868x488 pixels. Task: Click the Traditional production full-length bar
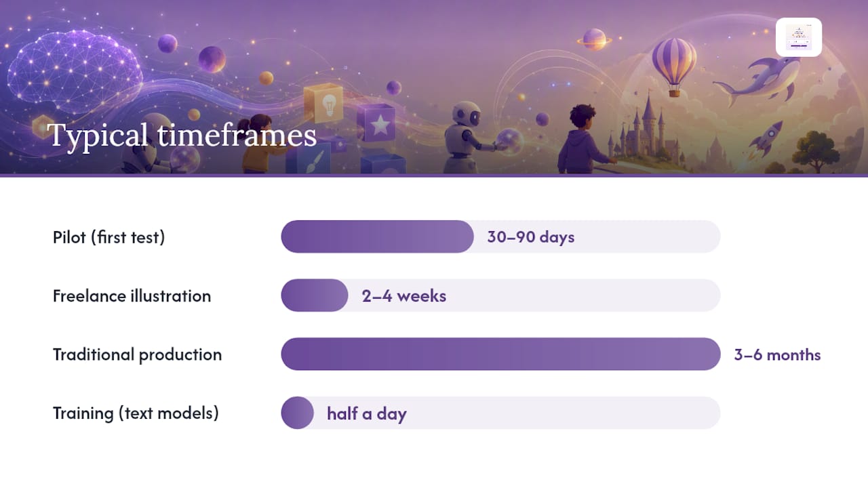pyautogui.click(x=500, y=354)
